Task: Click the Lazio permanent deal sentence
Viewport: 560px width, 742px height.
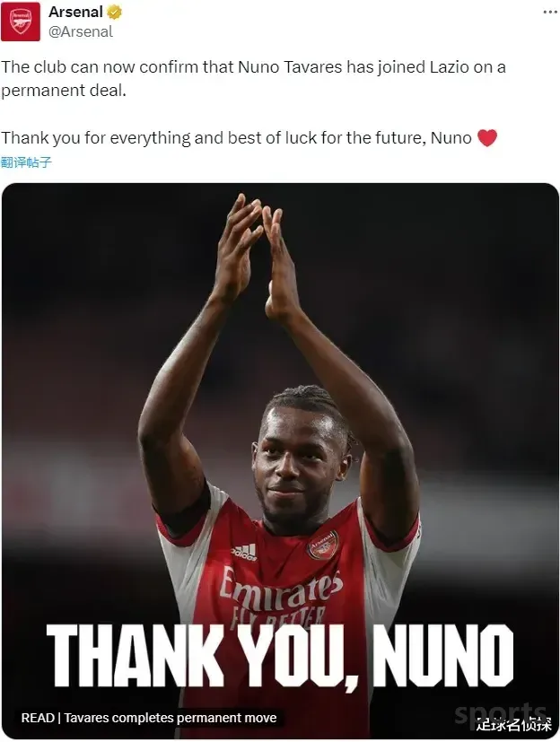Action: pos(253,79)
